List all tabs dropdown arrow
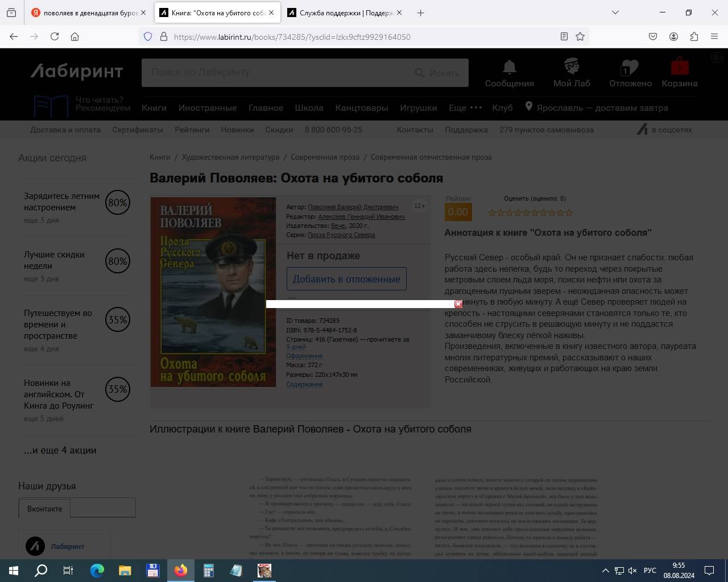This screenshot has height=582, width=728. (615, 13)
